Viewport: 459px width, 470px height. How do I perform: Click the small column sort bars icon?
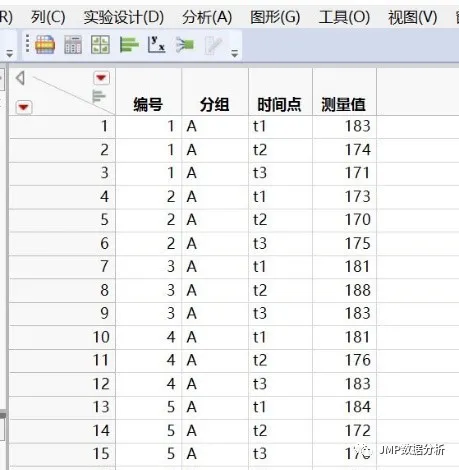tap(99, 96)
